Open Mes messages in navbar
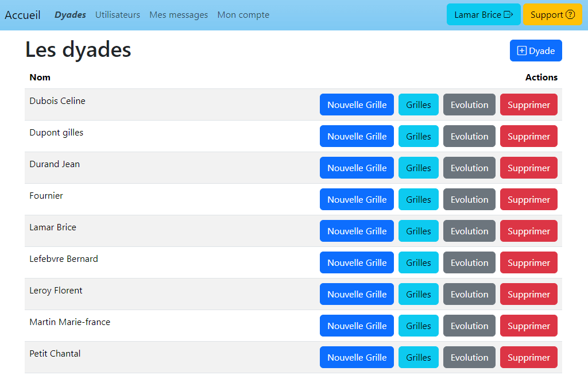The image size is (588, 375). click(179, 15)
